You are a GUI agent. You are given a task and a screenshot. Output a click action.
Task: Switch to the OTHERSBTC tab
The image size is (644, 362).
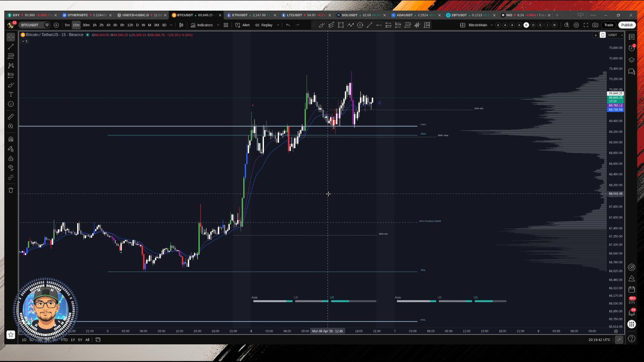(87, 15)
